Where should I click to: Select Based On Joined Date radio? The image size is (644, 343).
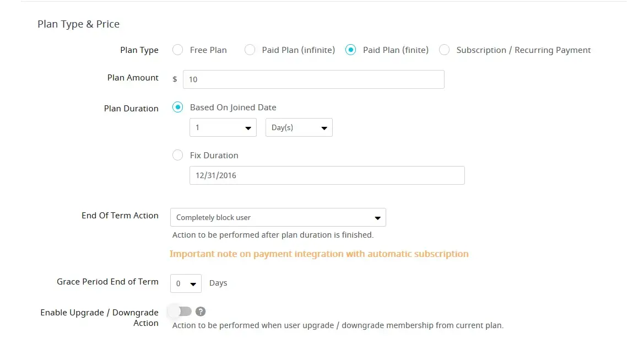pyautogui.click(x=177, y=108)
